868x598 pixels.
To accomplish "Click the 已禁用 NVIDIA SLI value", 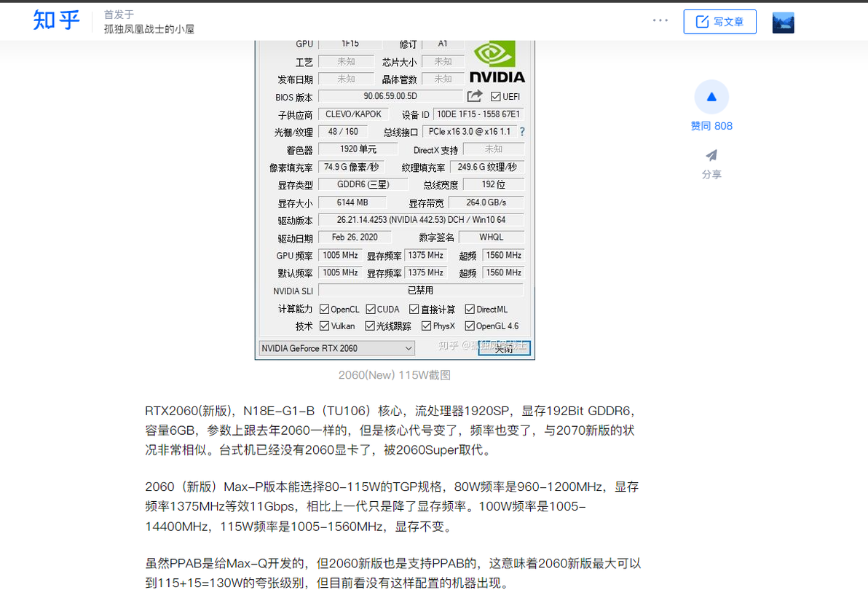I will click(421, 290).
